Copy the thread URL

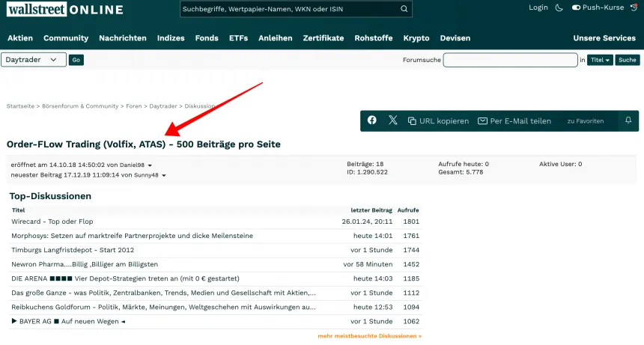tap(438, 121)
